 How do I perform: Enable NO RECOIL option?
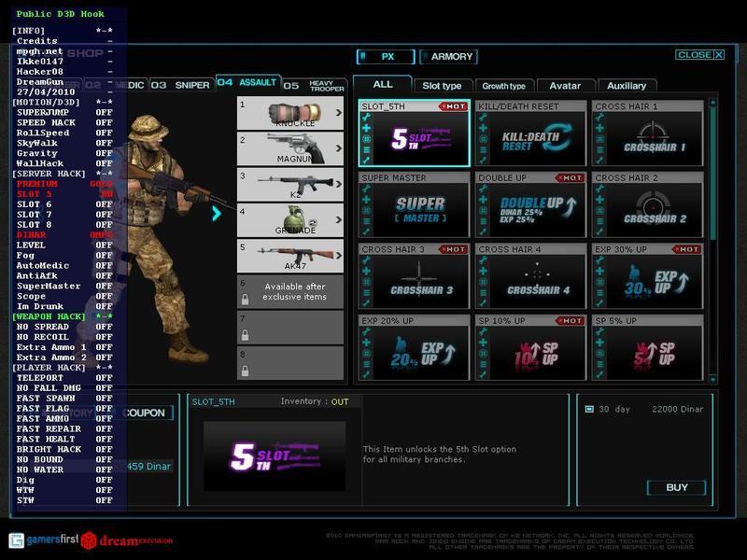coord(63,337)
